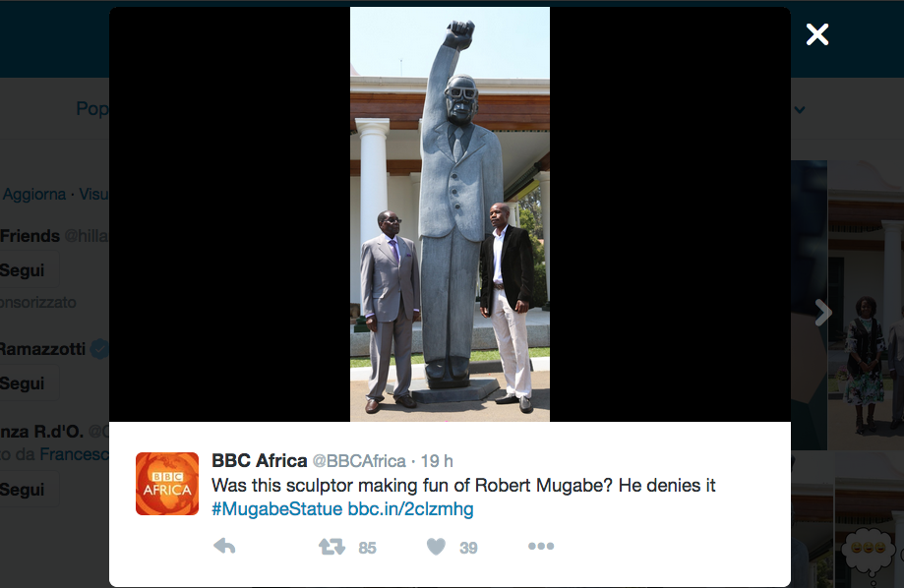Viewport: 904px width, 588px height.
Task: Open the #MugabeStatue hashtag
Action: pyautogui.click(x=276, y=509)
